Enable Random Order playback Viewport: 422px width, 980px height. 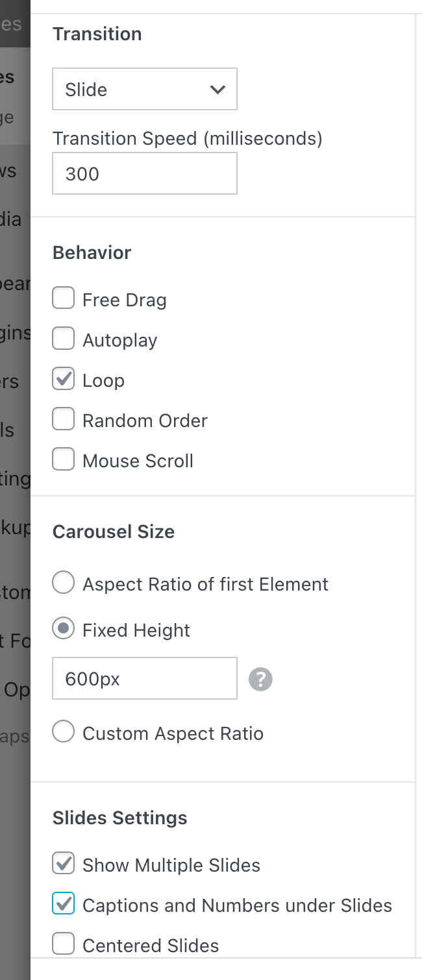click(63, 419)
